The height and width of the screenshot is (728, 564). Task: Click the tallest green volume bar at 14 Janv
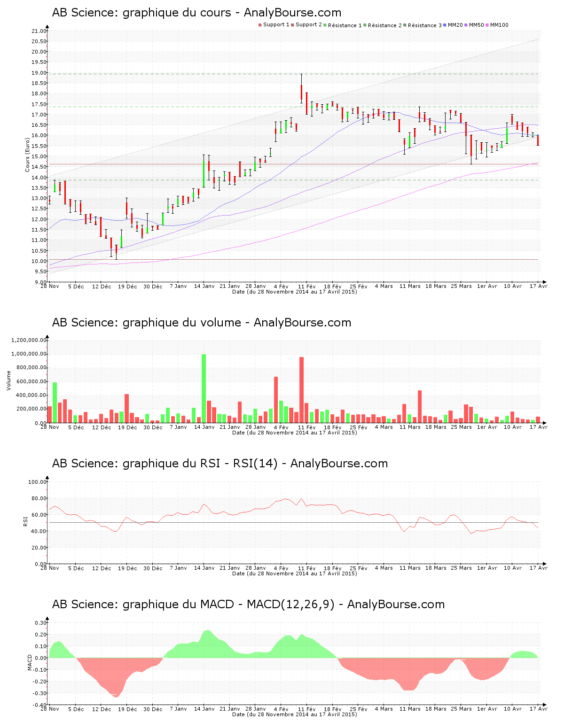[204, 388]
